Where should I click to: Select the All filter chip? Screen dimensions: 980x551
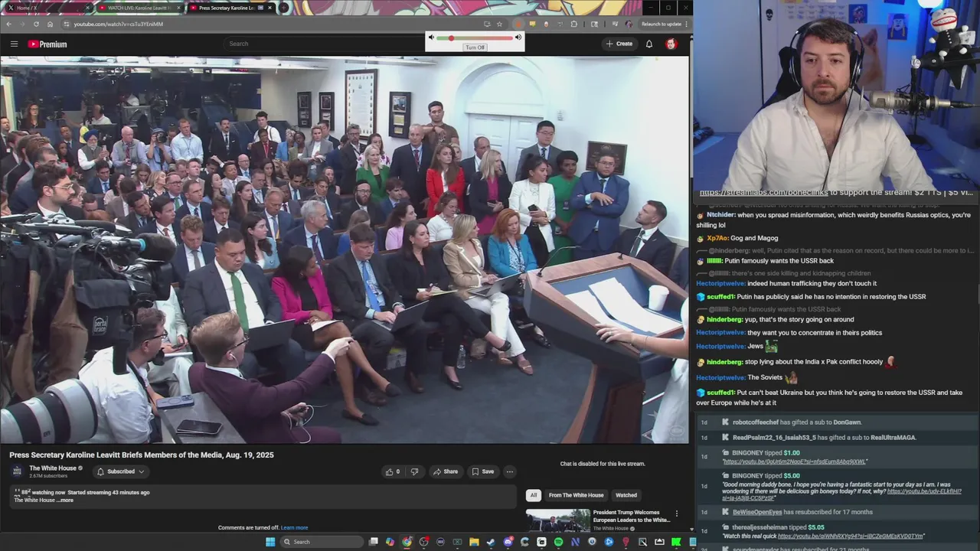[x=534, y=495]
